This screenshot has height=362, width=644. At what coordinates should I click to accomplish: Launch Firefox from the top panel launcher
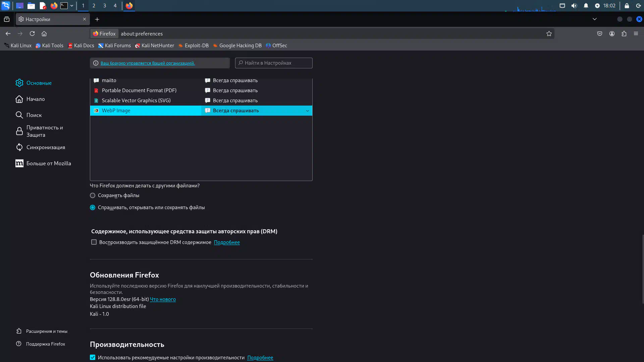(x=54, y=6)
